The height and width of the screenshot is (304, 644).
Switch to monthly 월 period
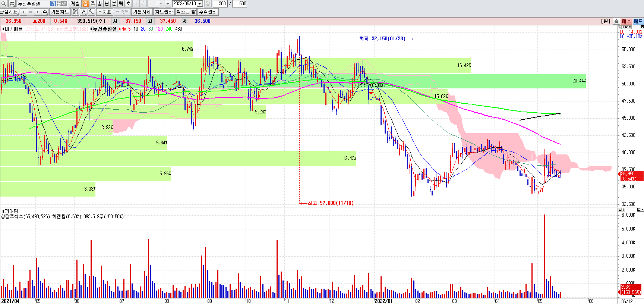(x=100, y=4)
